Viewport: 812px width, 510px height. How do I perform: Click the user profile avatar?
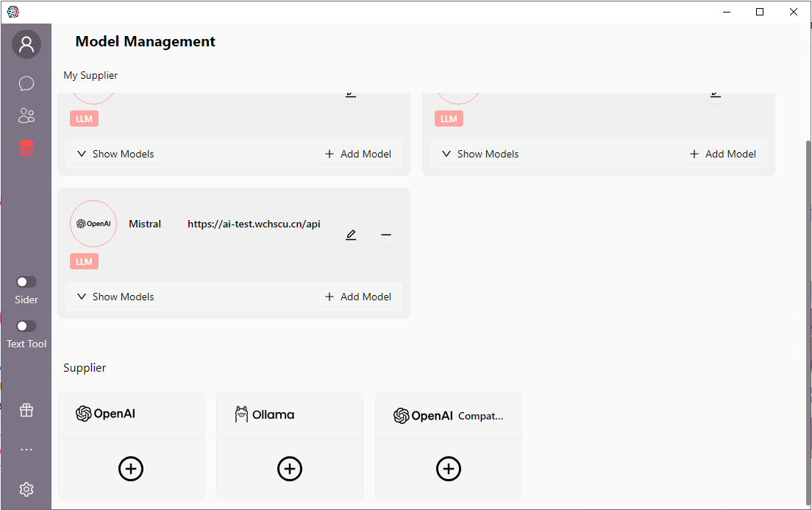[26, 45]
